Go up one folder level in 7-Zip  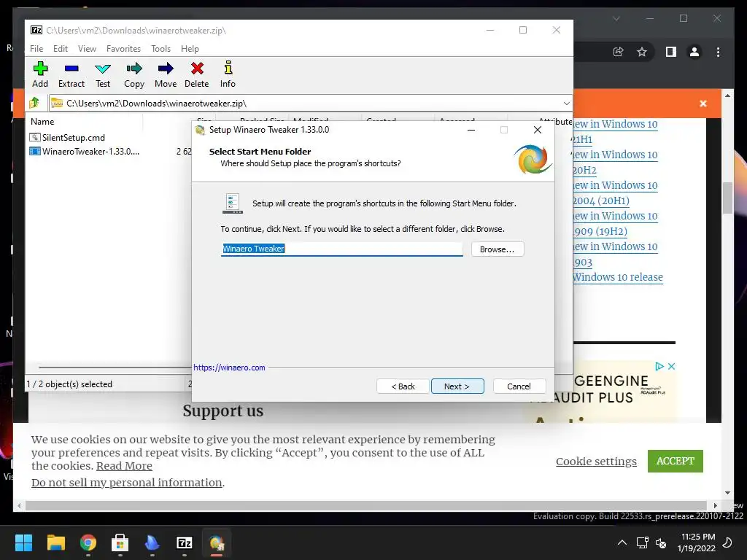pos(34,103)
